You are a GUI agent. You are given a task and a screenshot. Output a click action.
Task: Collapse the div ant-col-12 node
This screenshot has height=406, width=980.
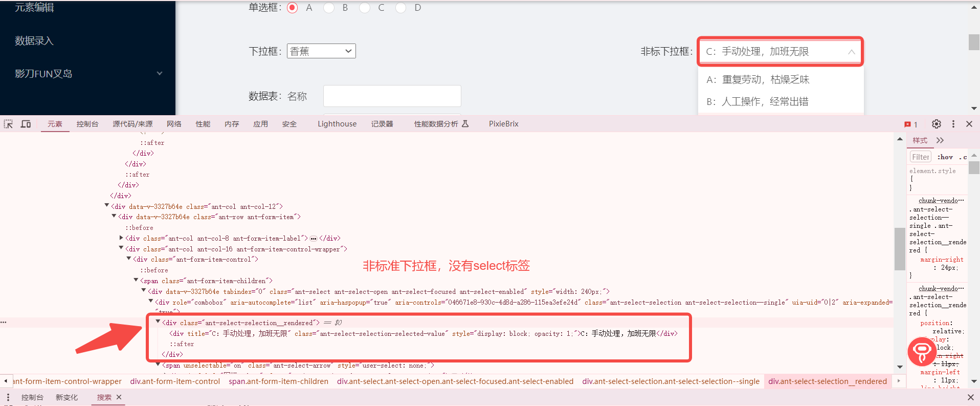(107, 206)
